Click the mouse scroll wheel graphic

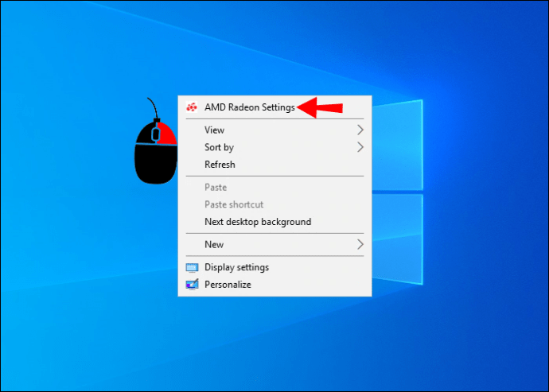[156, 134]
